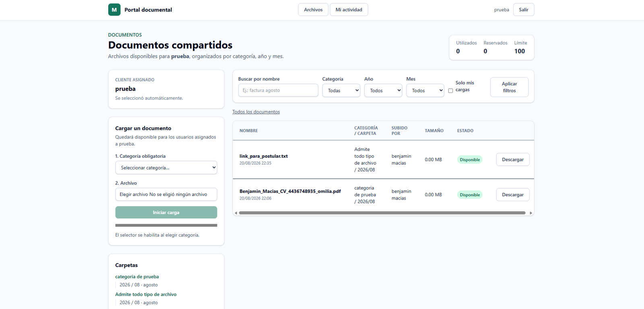
Task: Open the Año filter dropdown
Action: 383,91
